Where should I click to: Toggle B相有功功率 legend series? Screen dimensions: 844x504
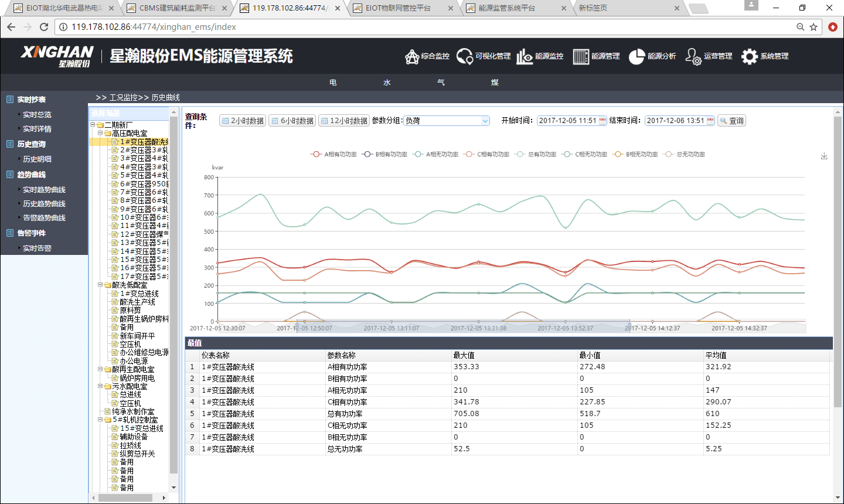[384, 155]
